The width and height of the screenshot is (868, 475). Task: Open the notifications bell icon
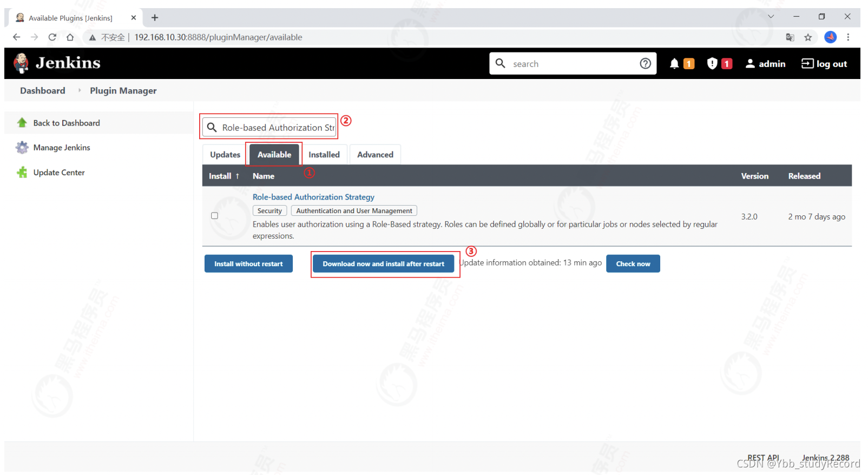coord(674,63)
